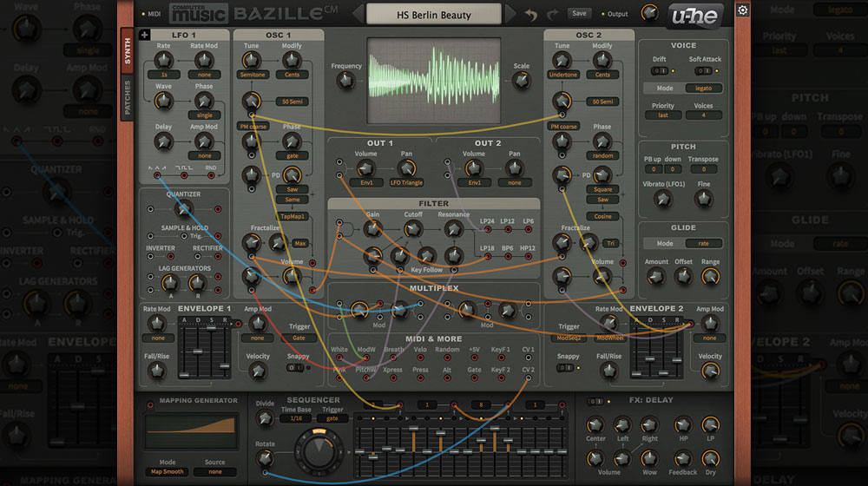Click the Mapping Source 'none' field

(x=214, y=472)
